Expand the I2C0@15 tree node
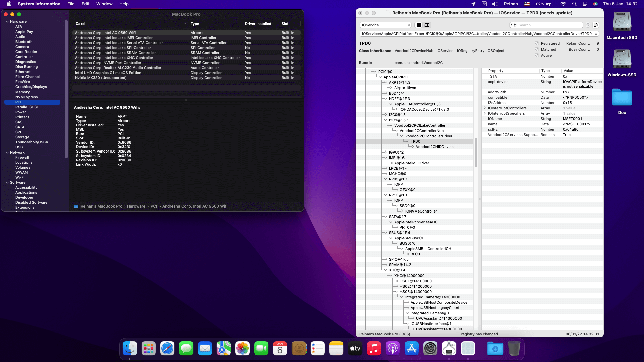Viewport: 644px width, 362px height. coord(386,115)
